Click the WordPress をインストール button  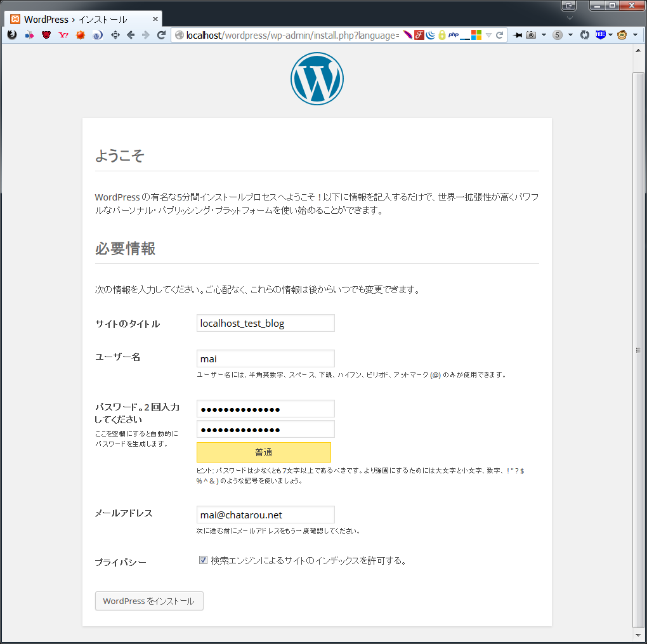coord(149,601)
